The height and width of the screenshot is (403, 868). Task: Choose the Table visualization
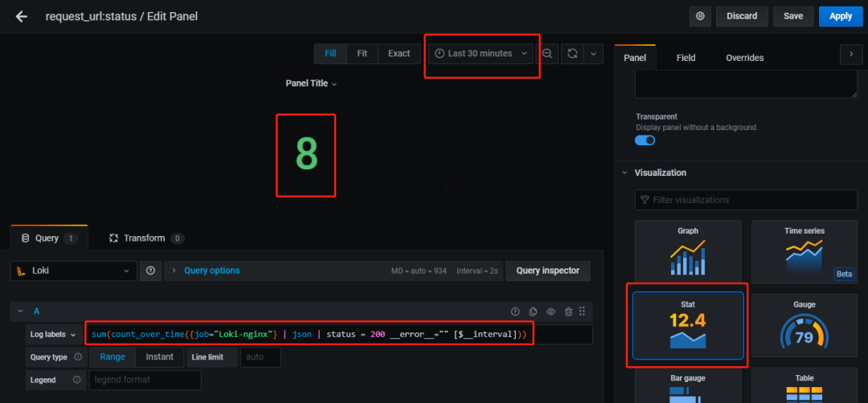pos(805,385)
